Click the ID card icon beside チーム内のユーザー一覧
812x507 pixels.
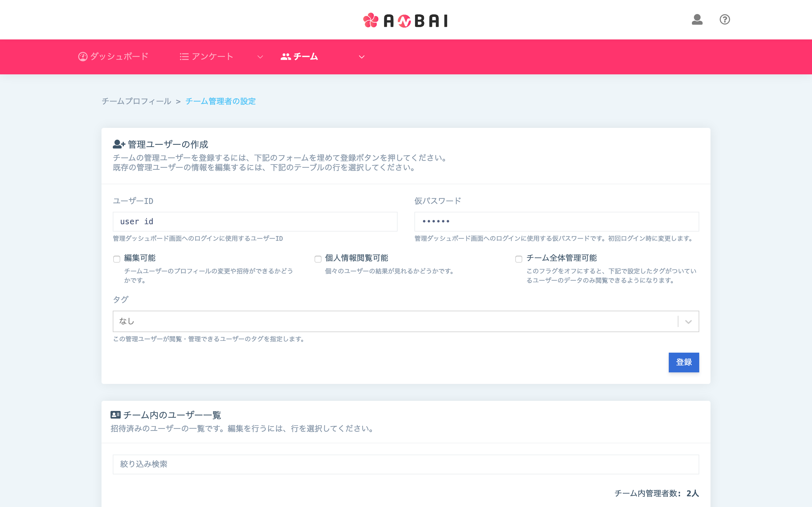coord(115,415)
